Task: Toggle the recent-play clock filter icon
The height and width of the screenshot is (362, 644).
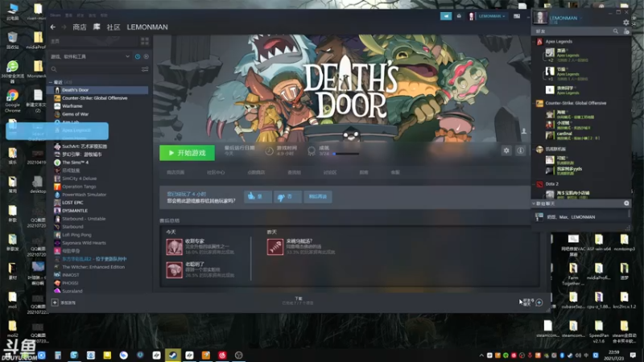Action: [138, 56]
